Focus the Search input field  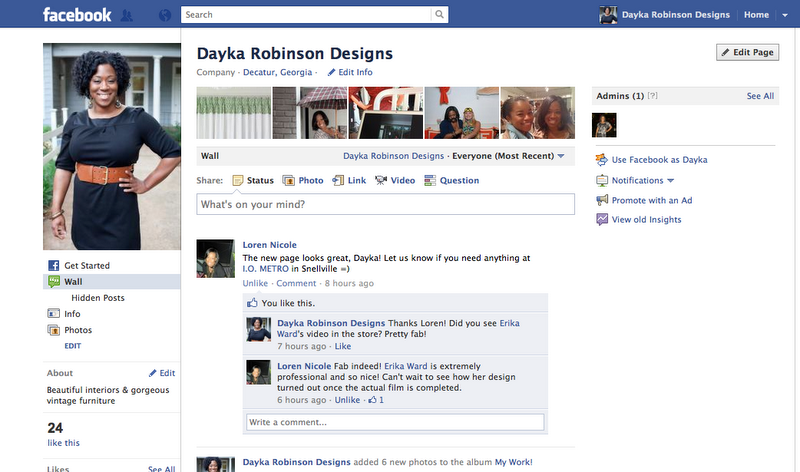click(x=306, y=15)
